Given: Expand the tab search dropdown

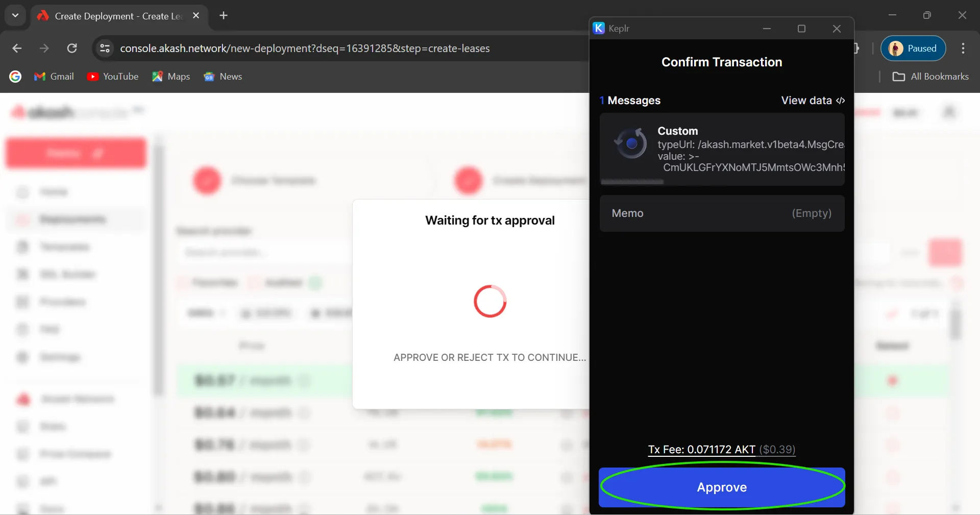Looking at the screenshot, I should point(15,16).
